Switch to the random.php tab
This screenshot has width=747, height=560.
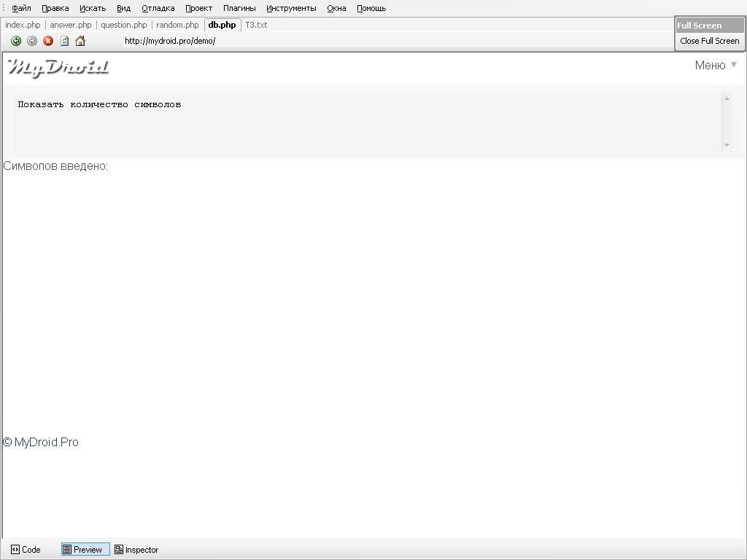coord(177,25)
